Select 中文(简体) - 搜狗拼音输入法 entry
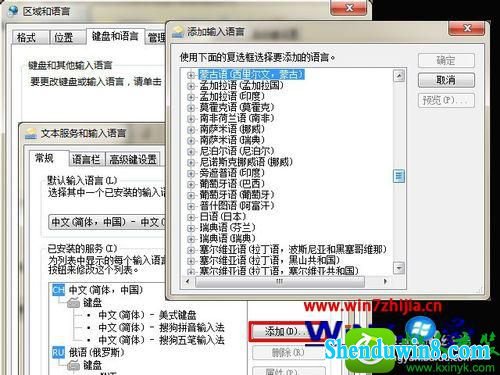The height and width of the screenshot is (375, 500). pyautogui.click(x=161, y=327)
